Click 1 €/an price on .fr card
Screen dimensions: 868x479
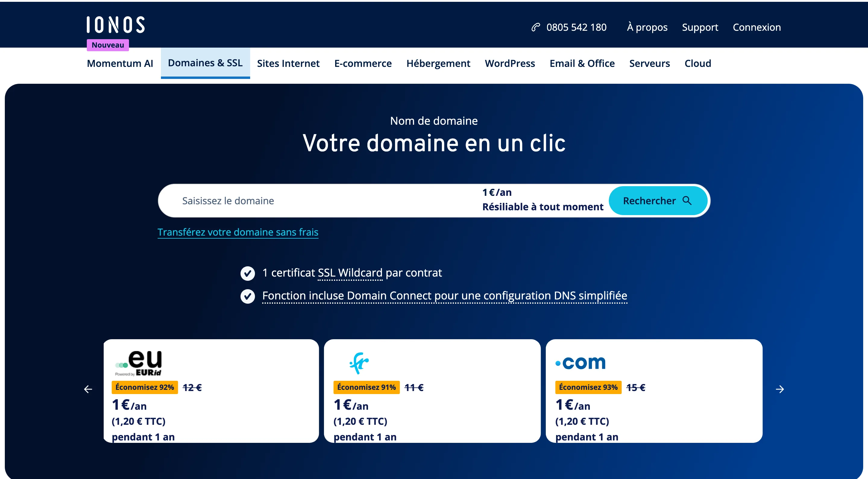351,405
